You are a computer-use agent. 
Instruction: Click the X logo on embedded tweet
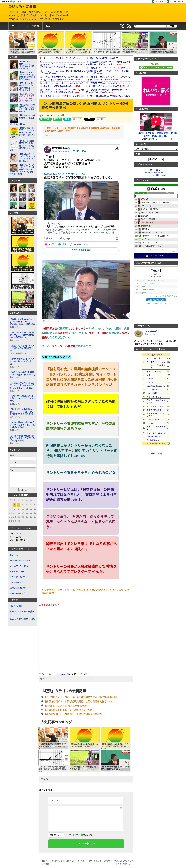tap(117, 148)
